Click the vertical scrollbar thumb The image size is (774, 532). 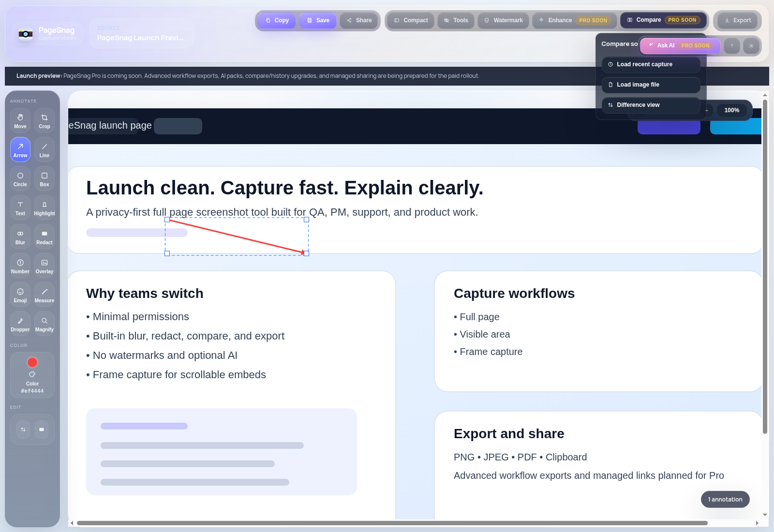click(765, 266)
